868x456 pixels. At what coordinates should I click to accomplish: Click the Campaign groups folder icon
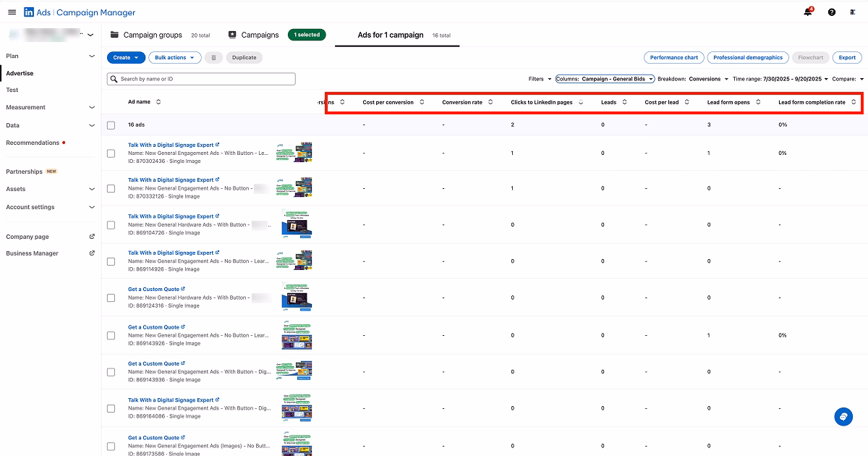pyautogui.click(x=113, y=34)
